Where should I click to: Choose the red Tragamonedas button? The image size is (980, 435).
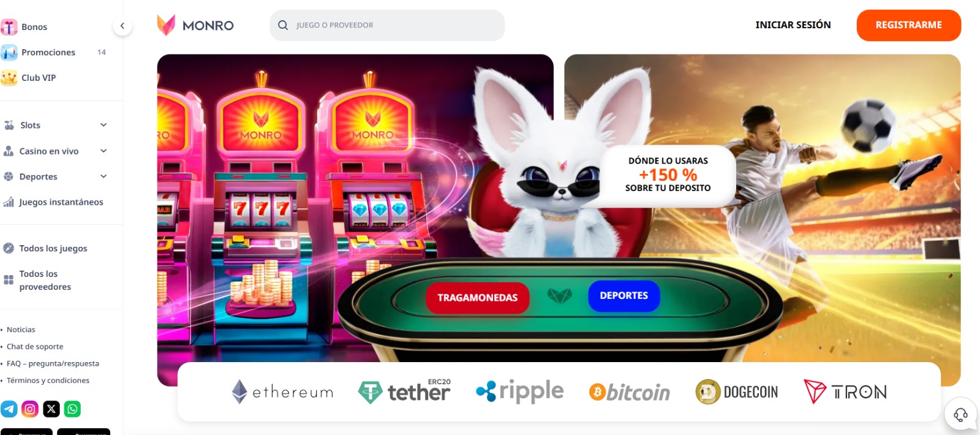pyautogui.click(x=478, y=298)
